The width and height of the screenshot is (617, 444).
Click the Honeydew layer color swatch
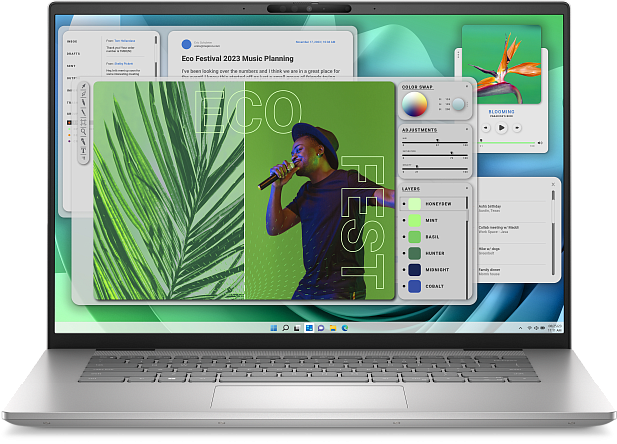[414, 204]
